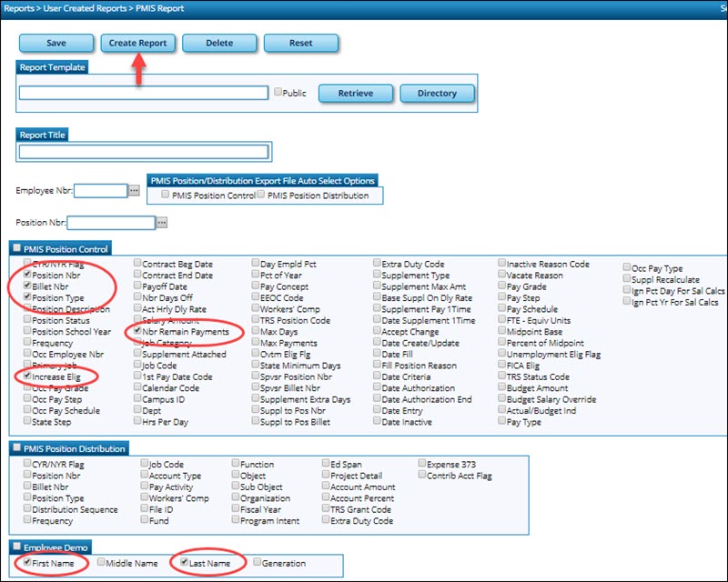
Task: Uncheck the Increase Elig checkbox
Action: [x=25, y=376]
